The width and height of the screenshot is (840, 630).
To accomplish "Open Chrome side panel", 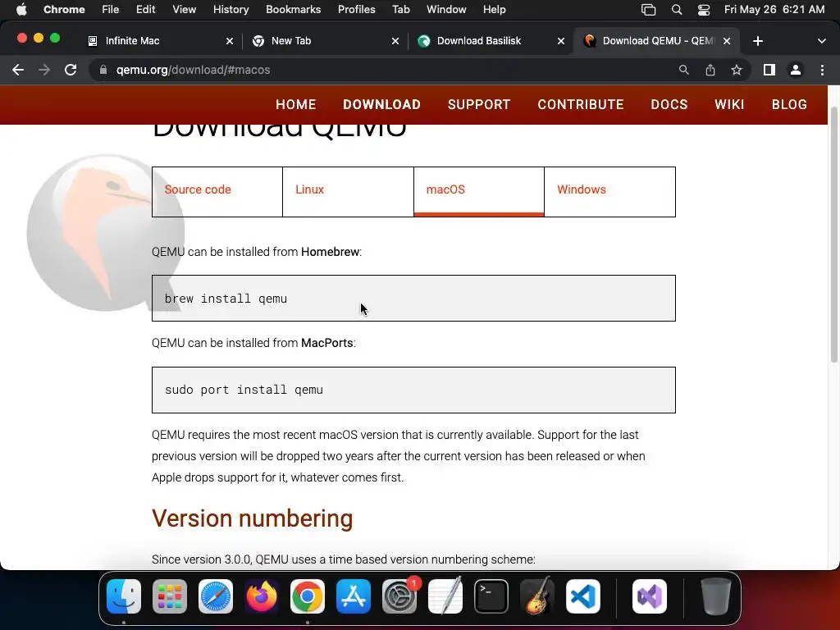I will [x=769, y=70].
